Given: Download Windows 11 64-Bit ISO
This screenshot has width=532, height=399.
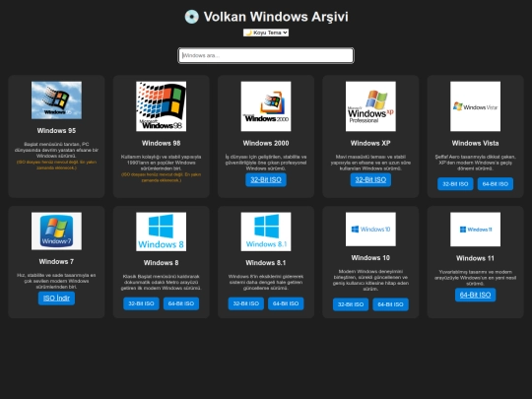Looking at the screenshot, I should (x=475, y=295).
